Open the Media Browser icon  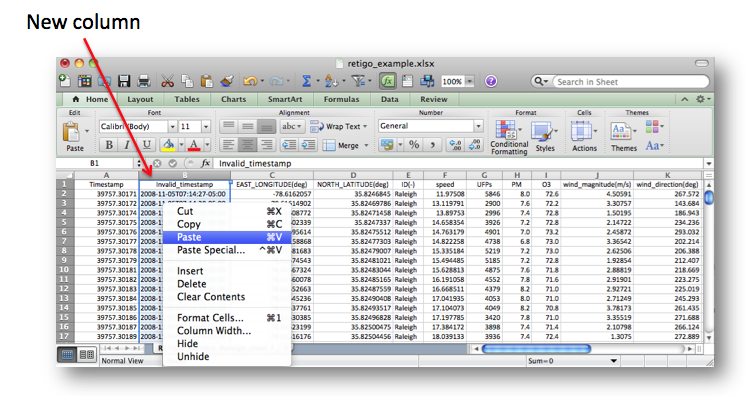[x=427, y=81]
